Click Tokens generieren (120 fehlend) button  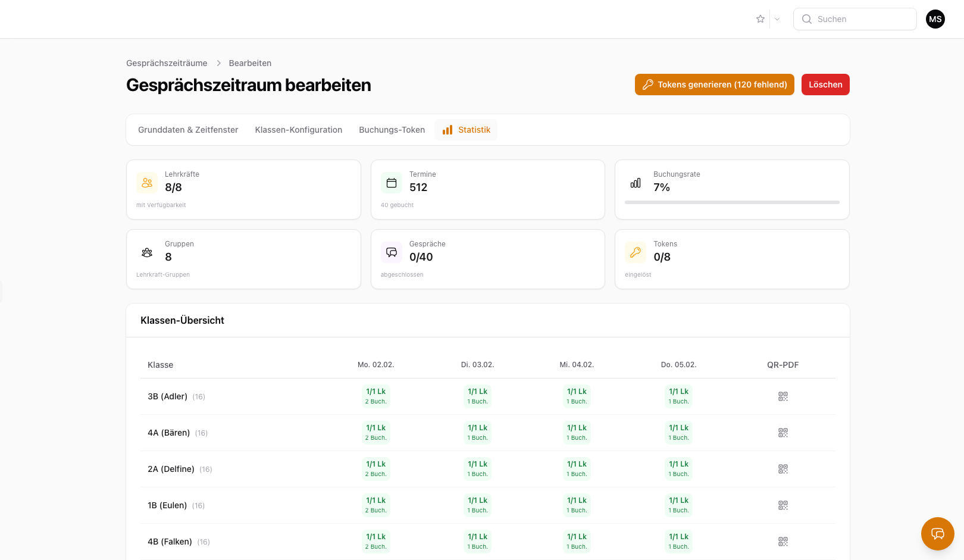click(714, 85)
